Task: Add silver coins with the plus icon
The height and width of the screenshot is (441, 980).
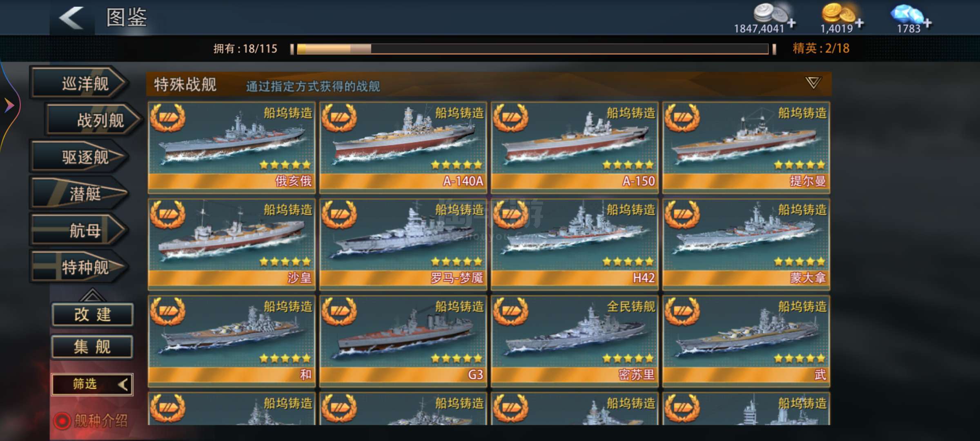Action: tap(791, 23)
